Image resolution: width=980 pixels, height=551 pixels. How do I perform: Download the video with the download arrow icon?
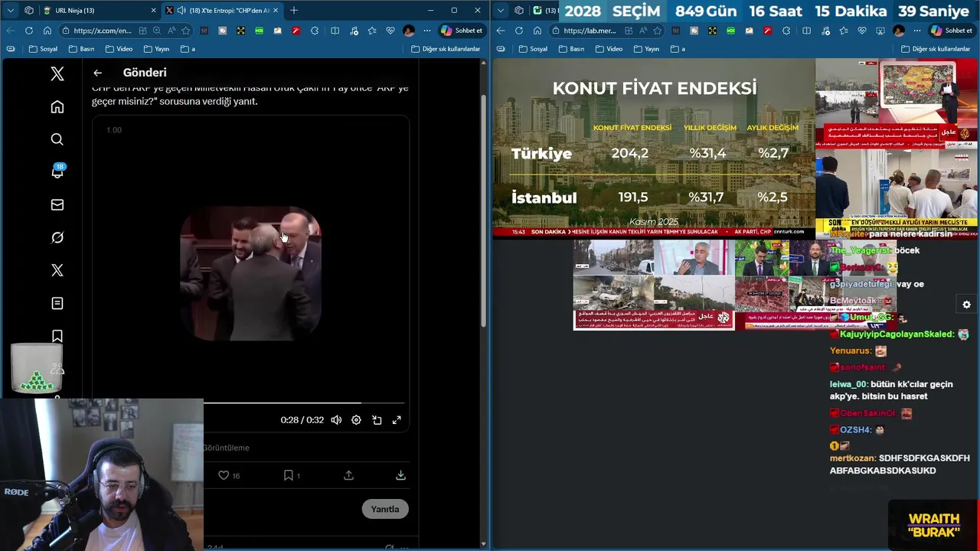400,475
